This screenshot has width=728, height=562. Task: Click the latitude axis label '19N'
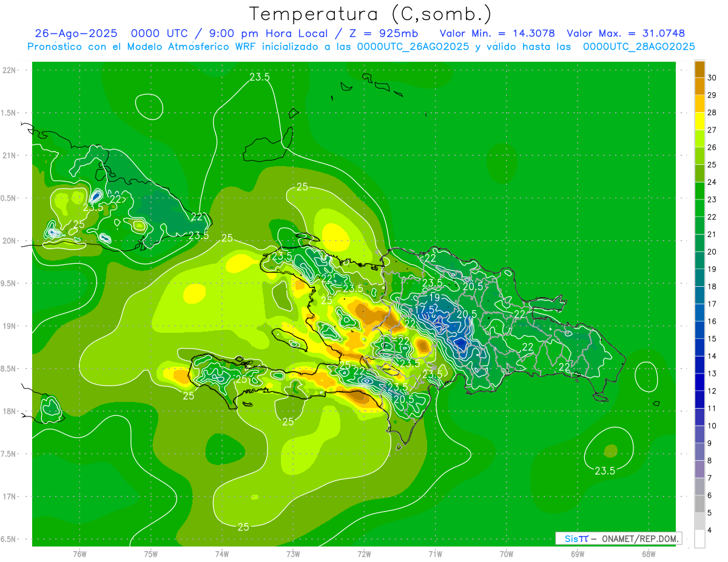pos(10,326)
